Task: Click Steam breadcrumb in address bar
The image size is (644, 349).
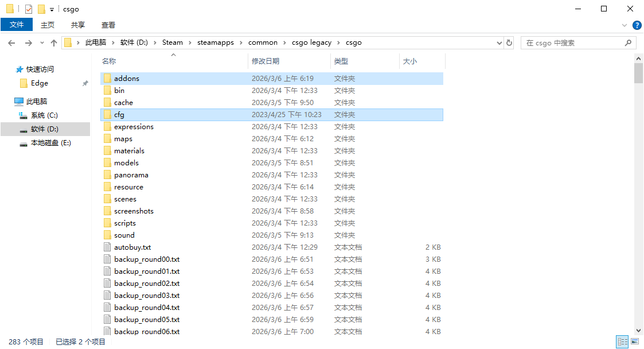Action: tap(173, 42)
